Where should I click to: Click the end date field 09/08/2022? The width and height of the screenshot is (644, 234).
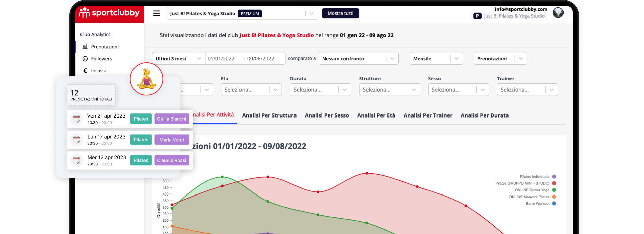click(261, 59)
